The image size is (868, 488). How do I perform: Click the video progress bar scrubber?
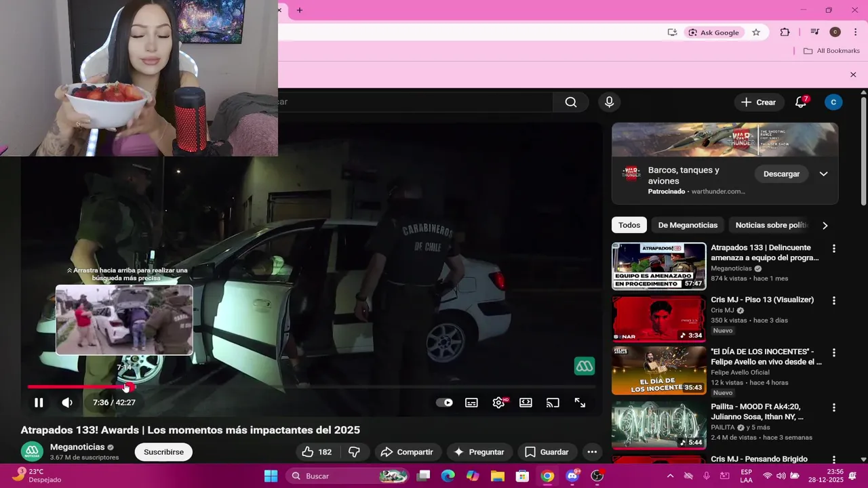(129, 387)
